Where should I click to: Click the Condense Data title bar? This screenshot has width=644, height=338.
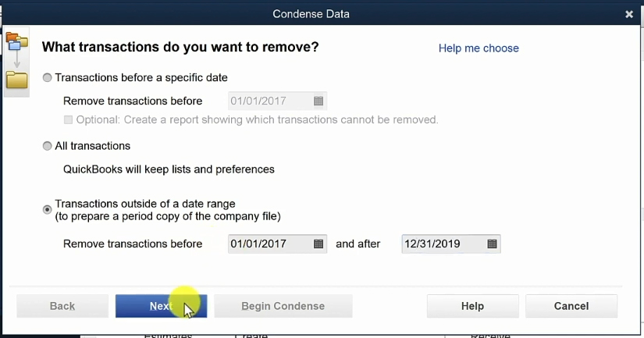[311, 14]
